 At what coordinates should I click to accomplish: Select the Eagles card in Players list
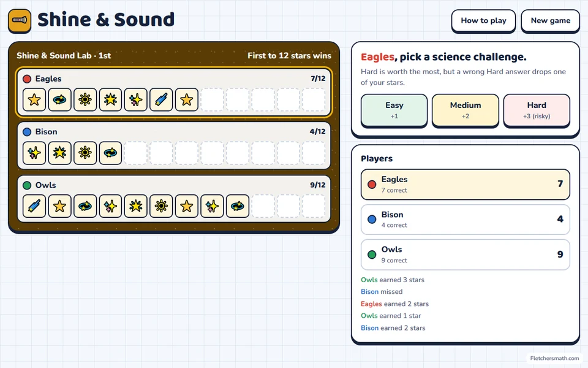[x=466, y=185]
